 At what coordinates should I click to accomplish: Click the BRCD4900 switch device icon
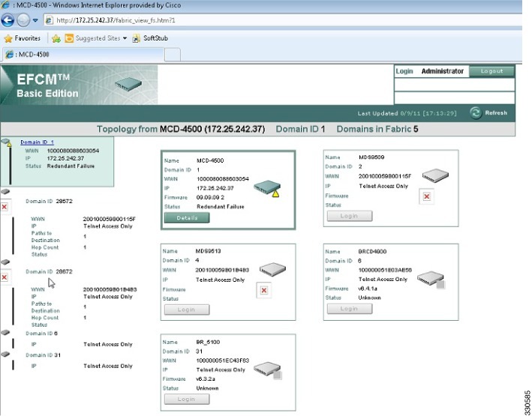pos(431,279)
